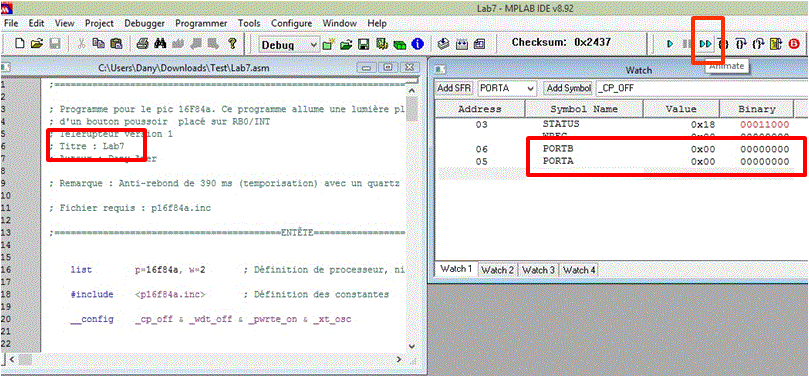Click the Save Workspace floppy icon
Viewport: 809px width, 377px height.
363,45
